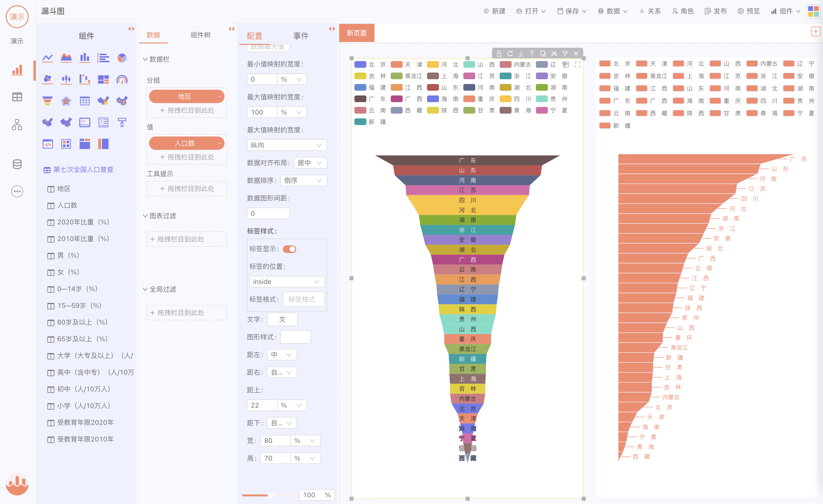823x504 pixels.
Task: Select the 新页面 page tab
Action: pos(356,33)
